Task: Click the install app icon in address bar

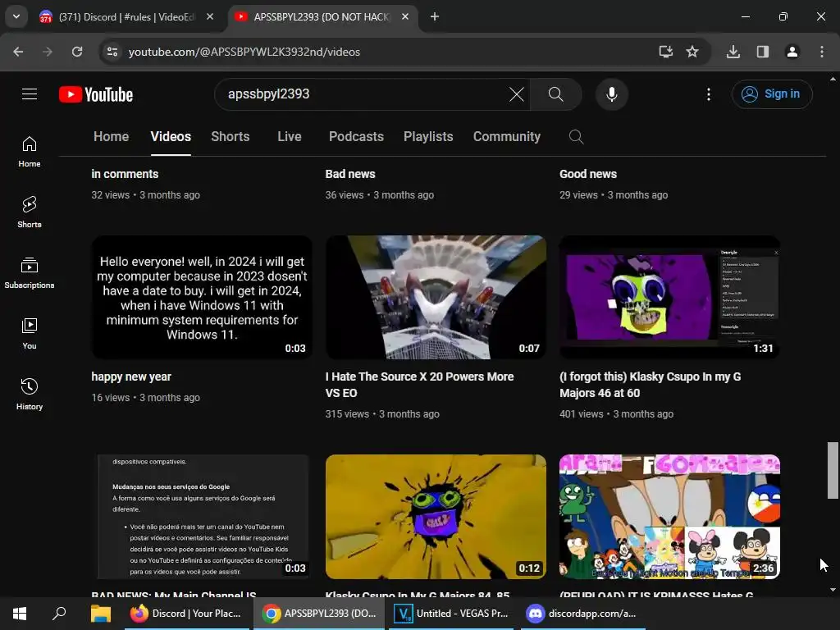Action: (x=665, y=52)
